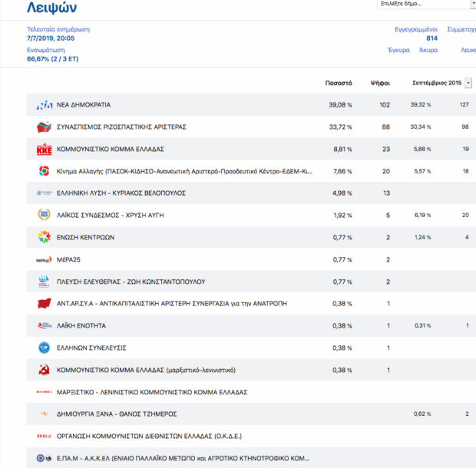The width and height of the screenshot is (476, 468).
Task: Click the 39,08 % percentage value
Action: pos(340,105)
